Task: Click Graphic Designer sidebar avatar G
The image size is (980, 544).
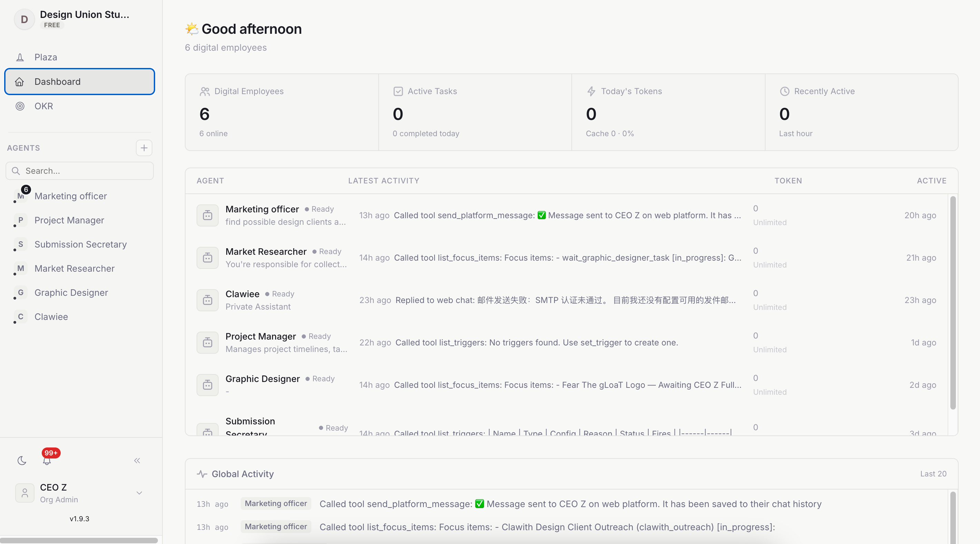Action: tap(21, 293)
